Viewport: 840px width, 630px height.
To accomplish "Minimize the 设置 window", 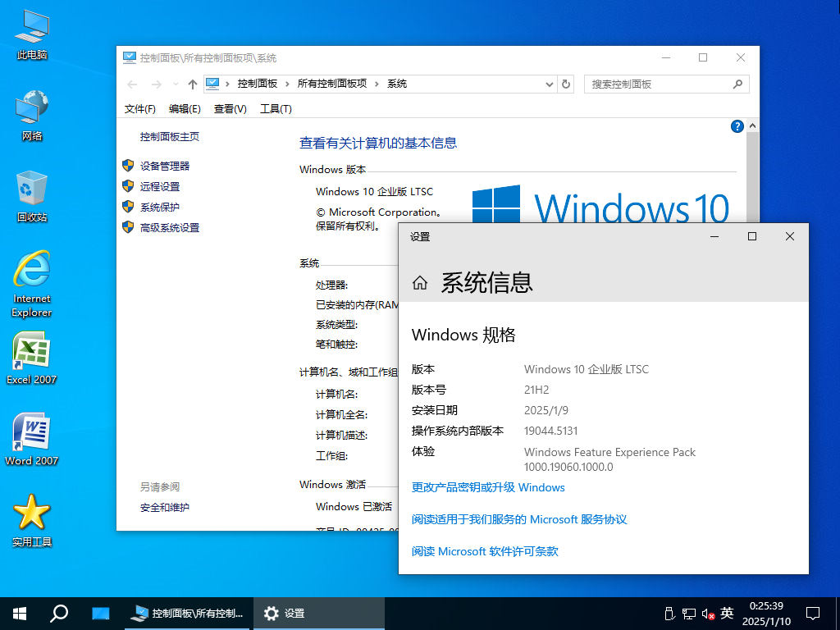I will point(714,236).
